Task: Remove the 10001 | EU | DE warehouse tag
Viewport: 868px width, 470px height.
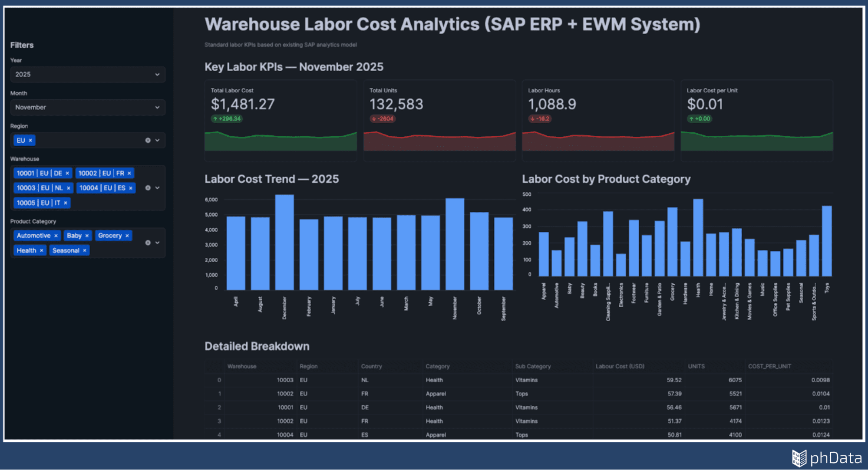Action: [x=67, y=173]
